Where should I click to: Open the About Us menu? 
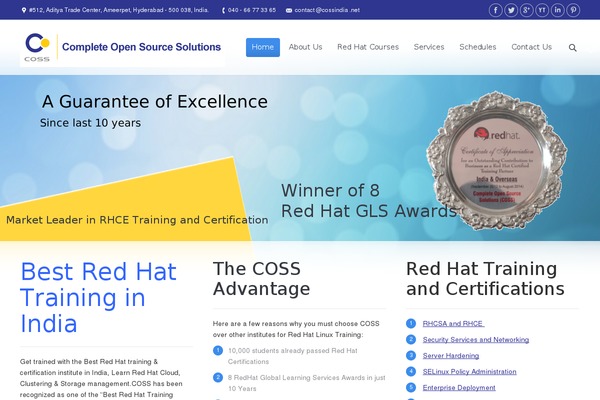tap(305, 47)
